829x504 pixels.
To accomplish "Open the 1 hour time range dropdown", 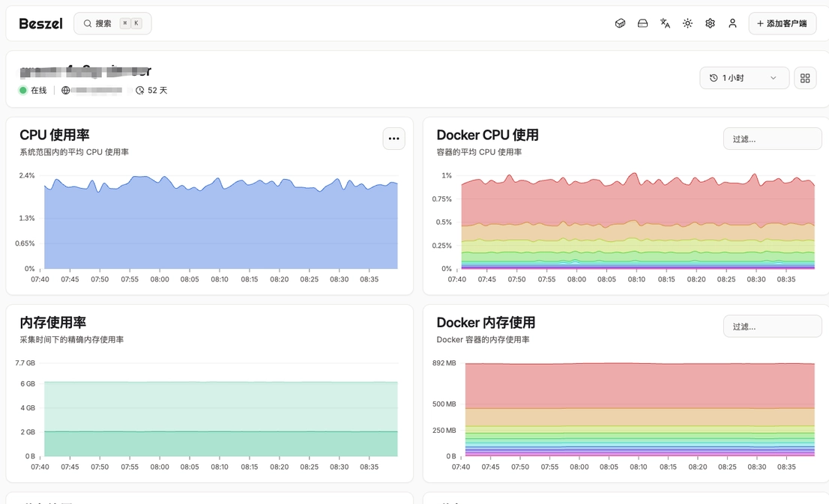I will pyautogui.click(x=744, y=78).
